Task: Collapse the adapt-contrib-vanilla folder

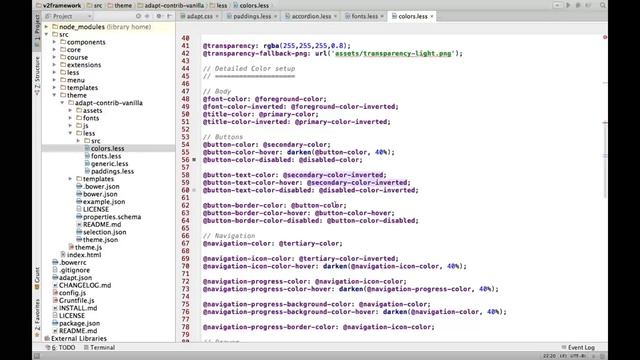Action: (x=62, y=103)
